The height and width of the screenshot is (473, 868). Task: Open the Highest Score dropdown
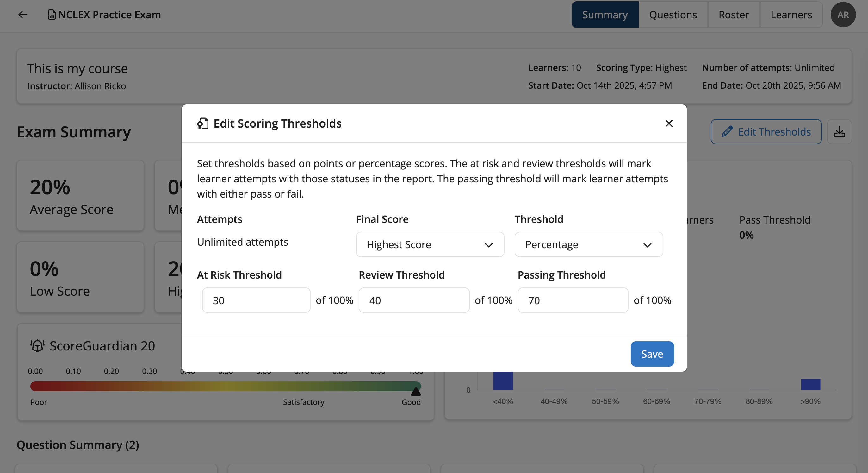point(430,244)
